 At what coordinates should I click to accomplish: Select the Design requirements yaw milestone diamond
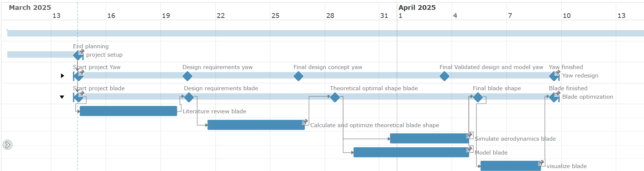[x=187, y=76]
